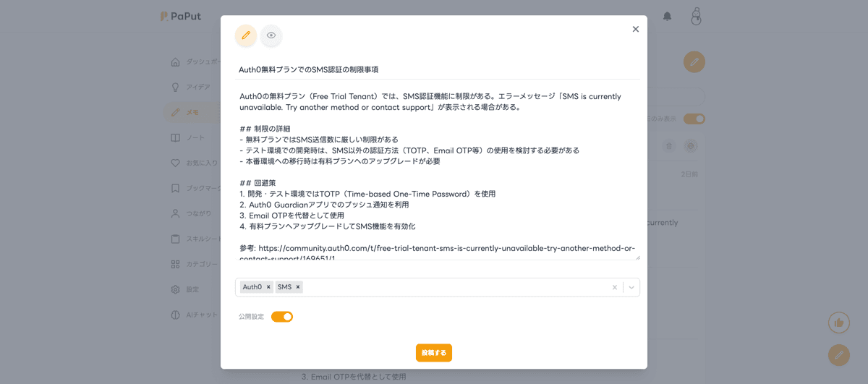Remove the SMS tag
Viewport: 868px width, 384px height.
[297, 287]
